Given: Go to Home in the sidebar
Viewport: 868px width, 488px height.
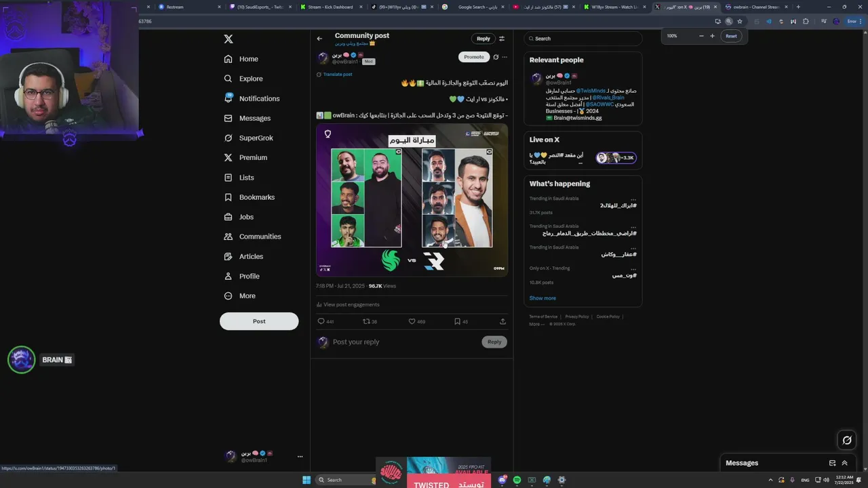Looking at the screenshot, I should pos(241,59).
